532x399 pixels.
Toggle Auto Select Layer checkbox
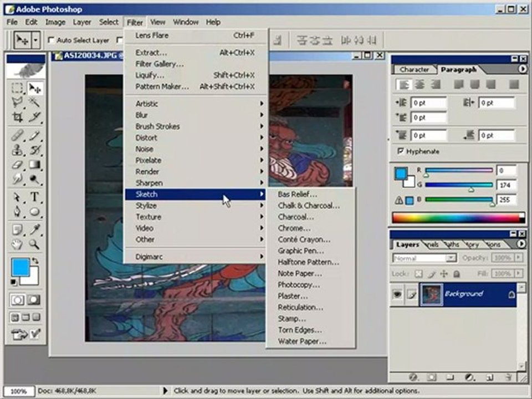click(x=51, y=40)
